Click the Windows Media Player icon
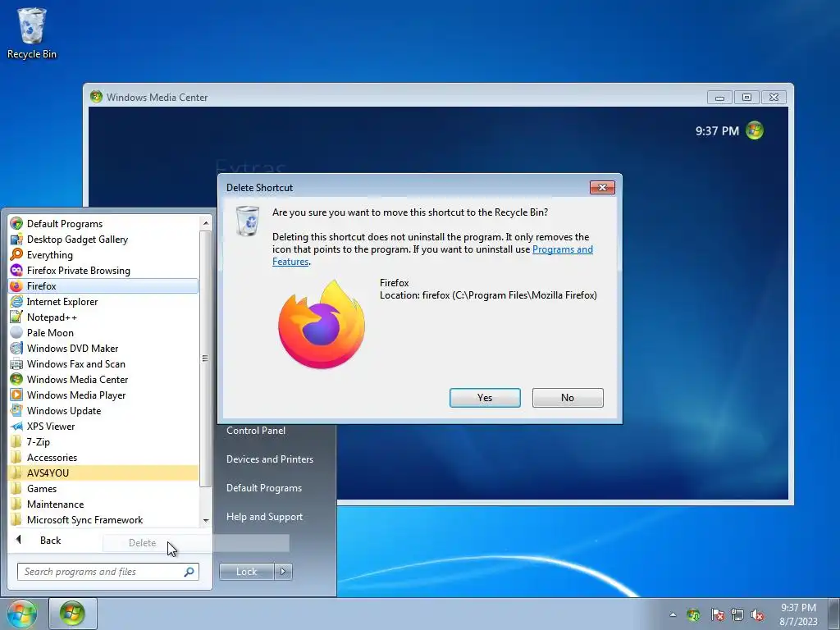 [16, 395]
